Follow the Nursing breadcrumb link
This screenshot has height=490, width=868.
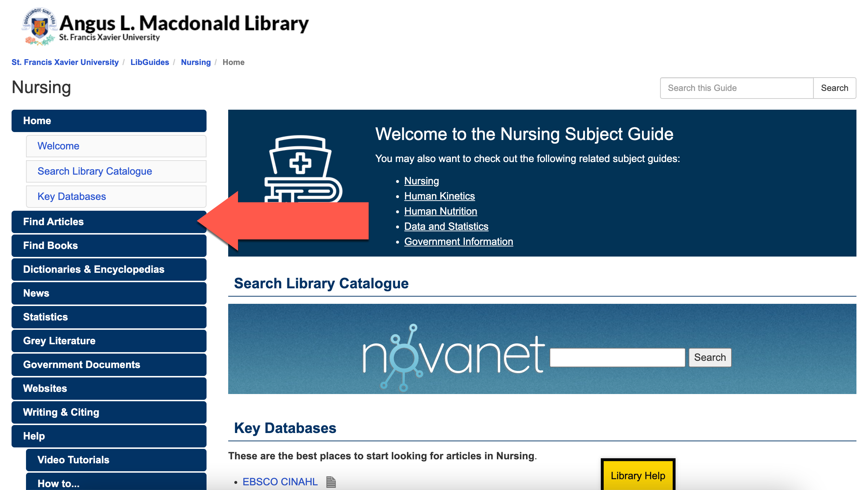196,62
